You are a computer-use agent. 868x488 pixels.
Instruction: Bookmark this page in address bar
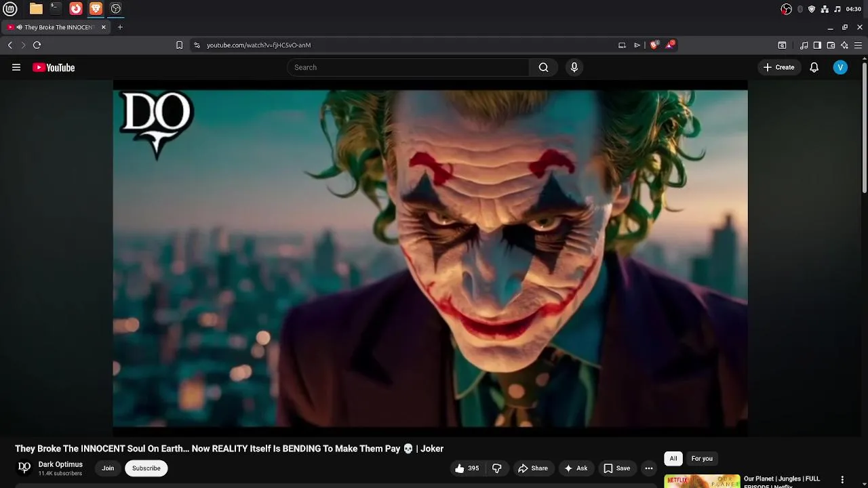179,45
